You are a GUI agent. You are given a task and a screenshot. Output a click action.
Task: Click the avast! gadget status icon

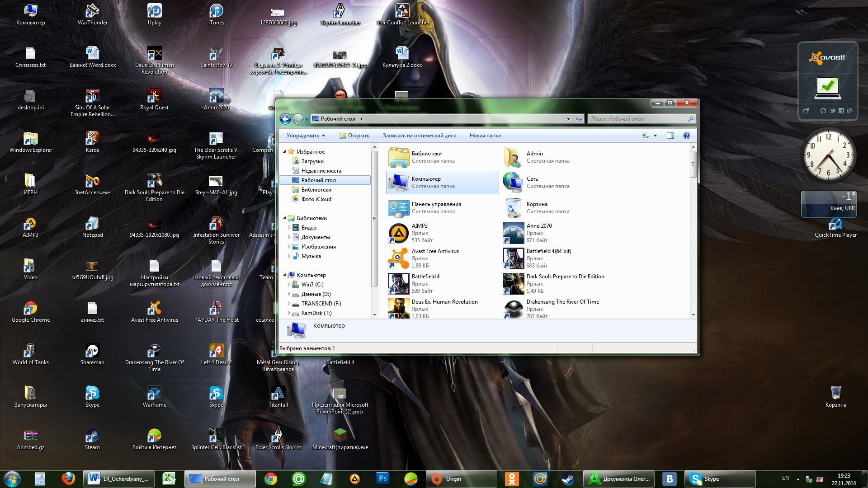tap(828, 88)
